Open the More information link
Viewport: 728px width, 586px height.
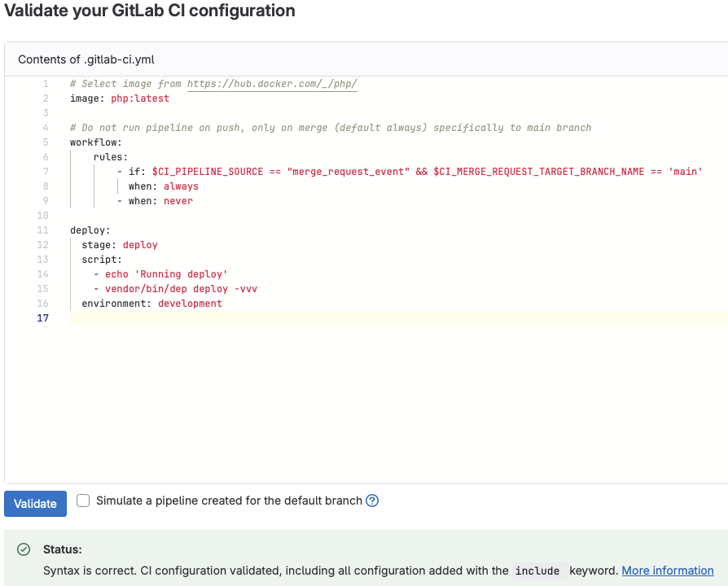[668, 571]
